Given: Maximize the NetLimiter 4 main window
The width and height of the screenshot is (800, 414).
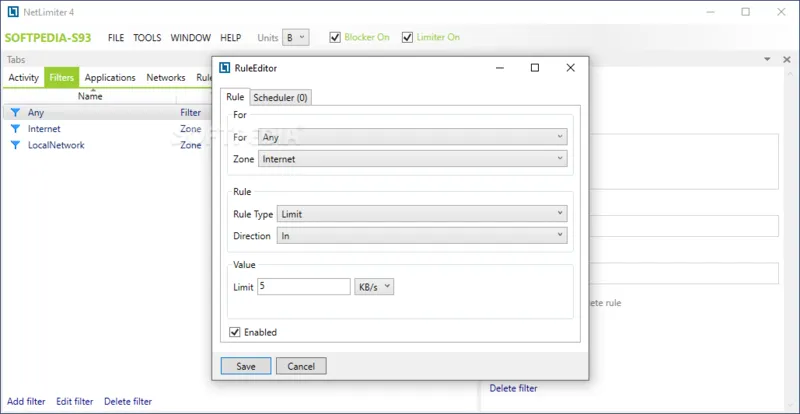Looking at the screenshot, I should tap(746, 12).
